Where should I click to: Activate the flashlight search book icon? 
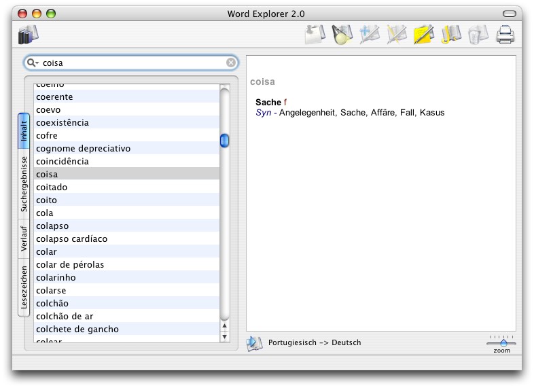pos(342,35)
